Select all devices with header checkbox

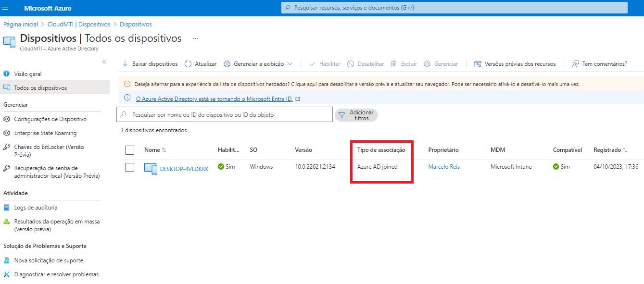click(x=129, y=149)
